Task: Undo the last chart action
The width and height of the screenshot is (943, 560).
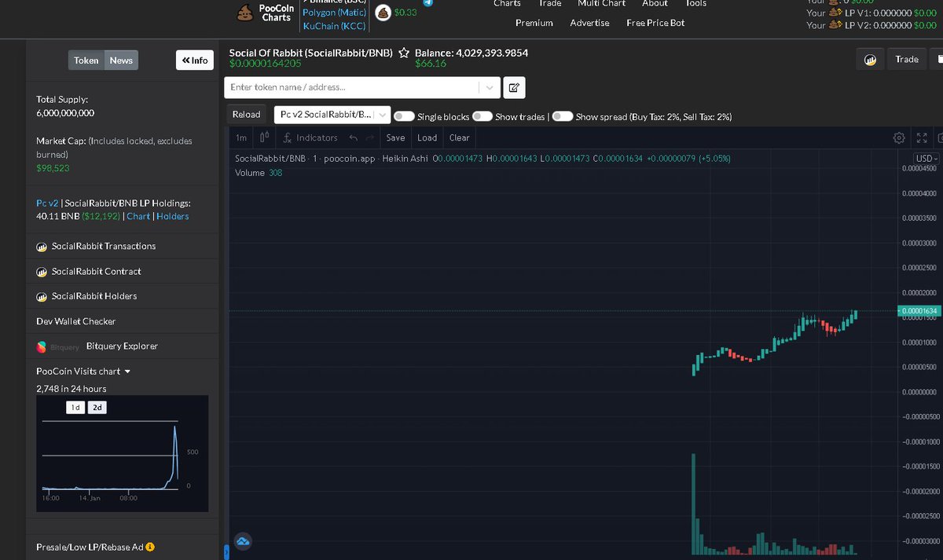Action: pos(354,137)
